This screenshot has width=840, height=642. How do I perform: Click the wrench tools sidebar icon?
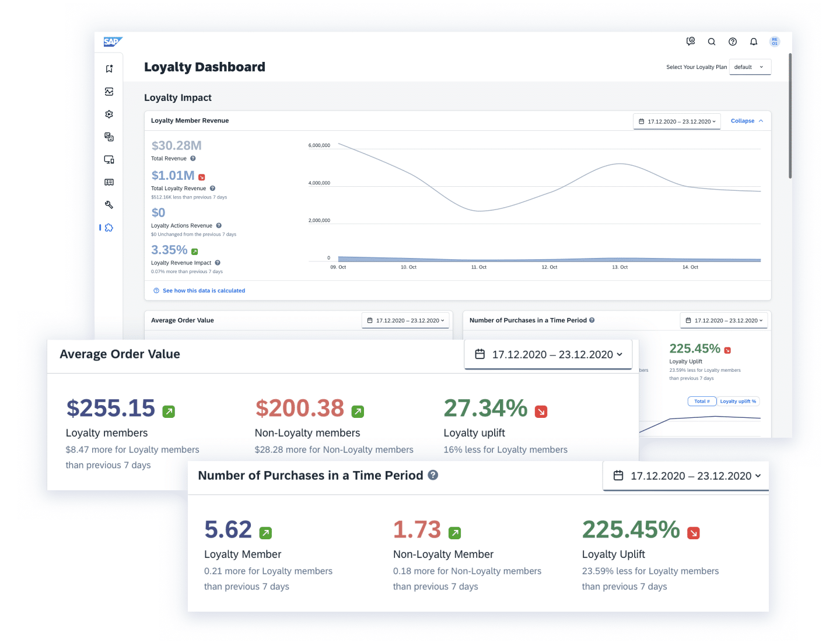[109, 205]
